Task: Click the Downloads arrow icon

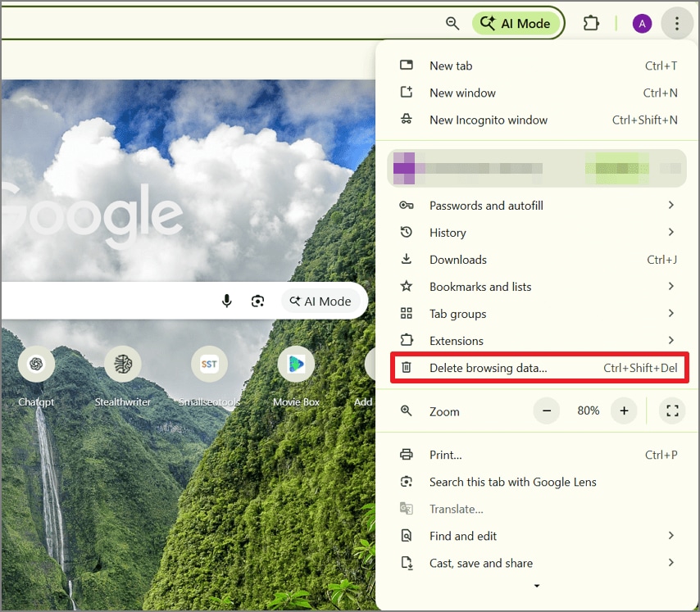Action: [x=407, y=259]
